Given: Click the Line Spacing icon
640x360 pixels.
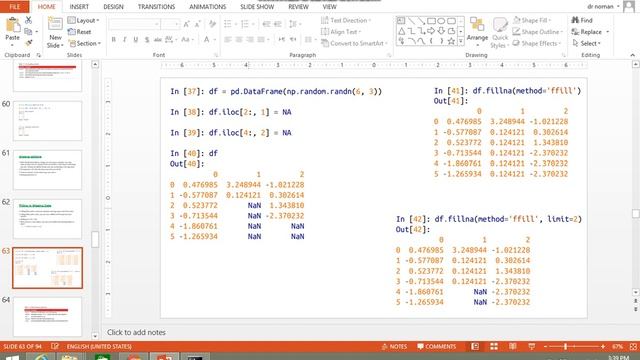Looking at the screenshot, I should click(294, 24).
